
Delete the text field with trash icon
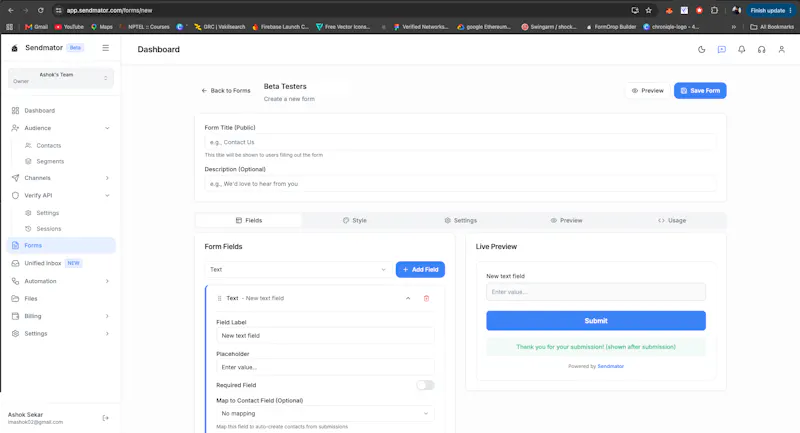click(x=426, y=298)
